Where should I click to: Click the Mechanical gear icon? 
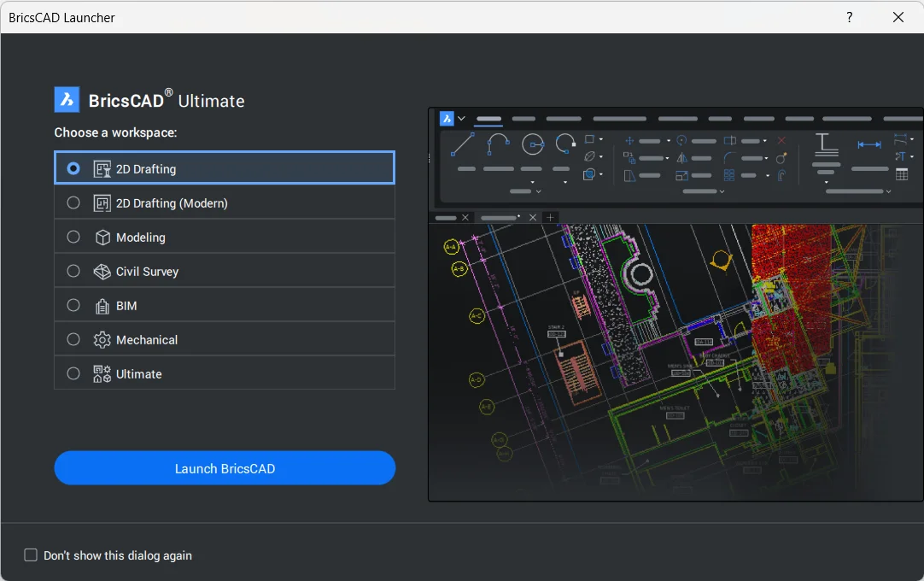coord(102,340)
